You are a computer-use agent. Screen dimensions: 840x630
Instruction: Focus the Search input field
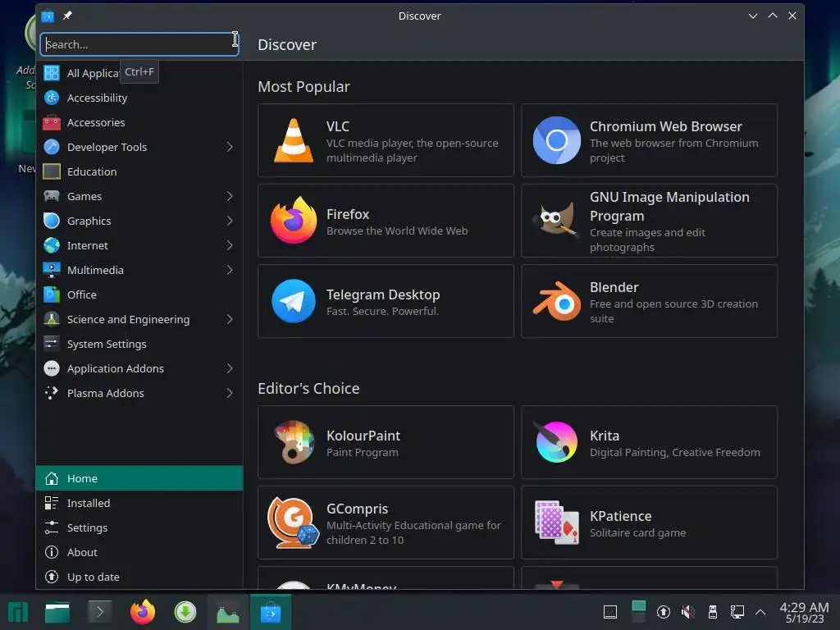[139, 44]
